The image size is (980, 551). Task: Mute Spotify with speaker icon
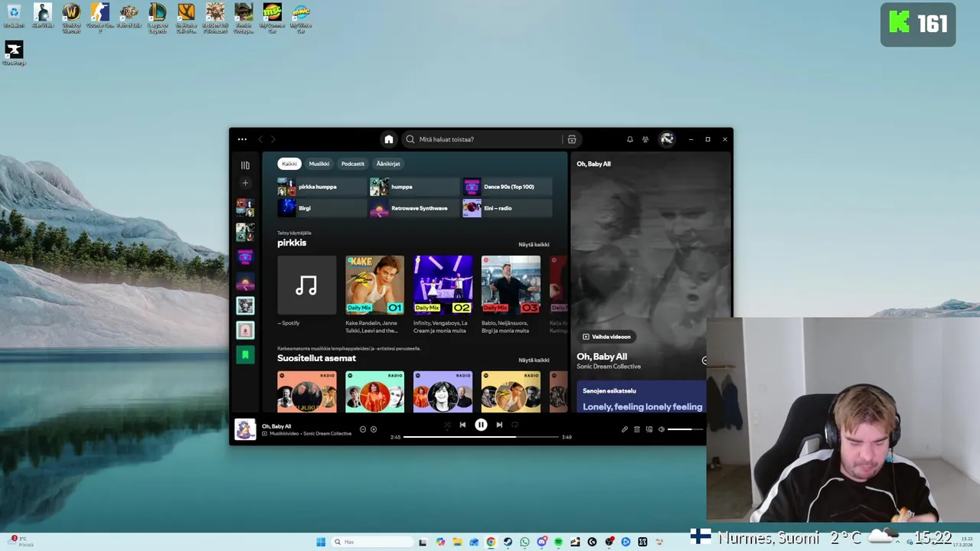point(661,429)
